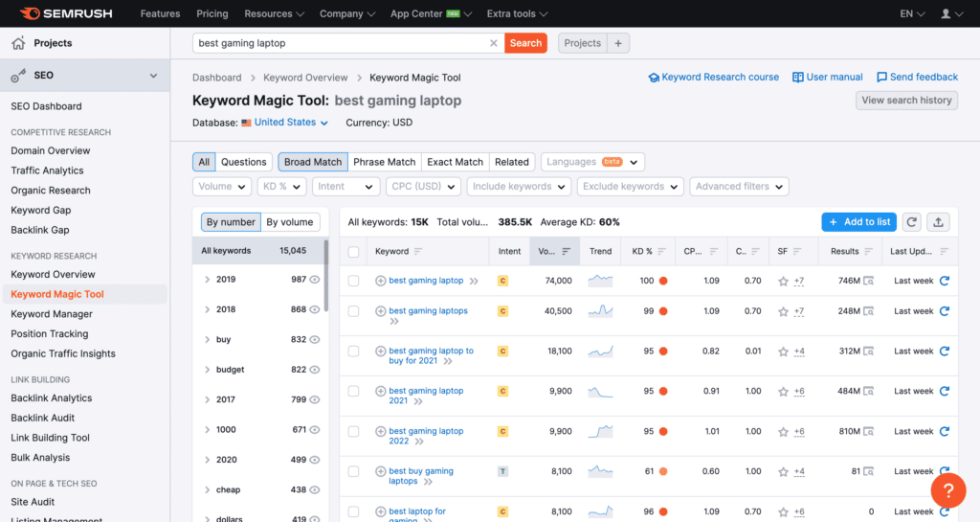The width and height of the screenshot is (980, 522).
Task: Open View search history
Action: coord(906,100)
